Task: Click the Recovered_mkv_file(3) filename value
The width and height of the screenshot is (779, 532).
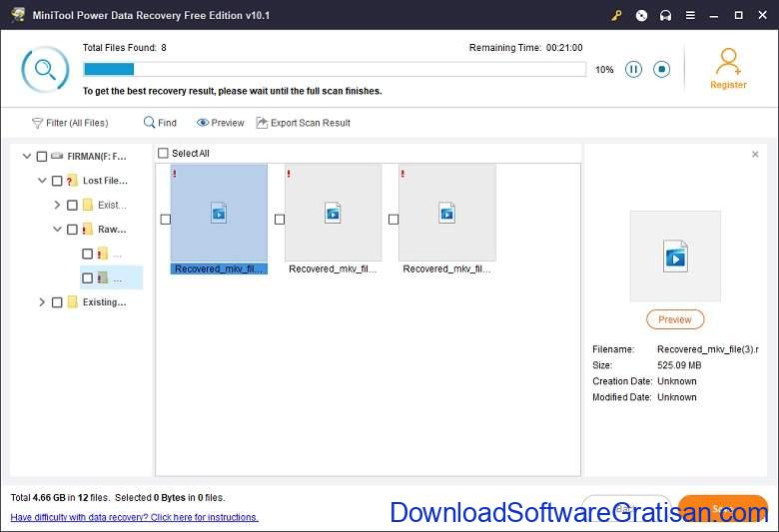Action: [708, 349]
